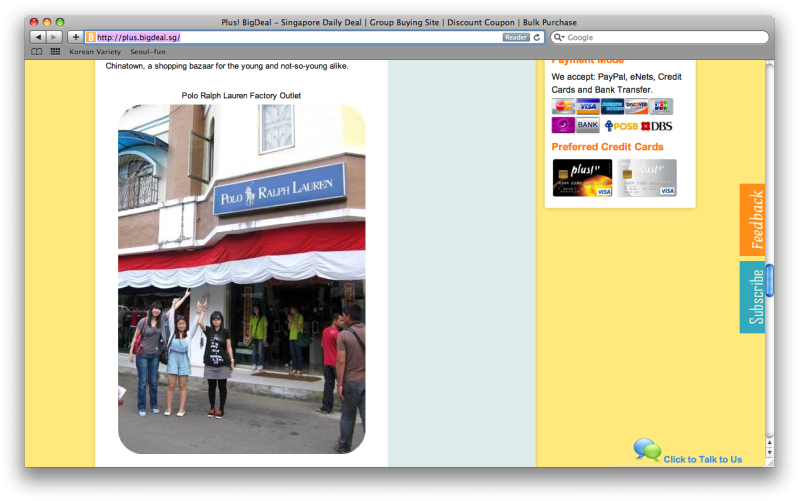This screenshot has height=501, width=799.
Task: Click the blue vertical scrollbar thumb
Action: pyautogui.click(x=769, y=280)
